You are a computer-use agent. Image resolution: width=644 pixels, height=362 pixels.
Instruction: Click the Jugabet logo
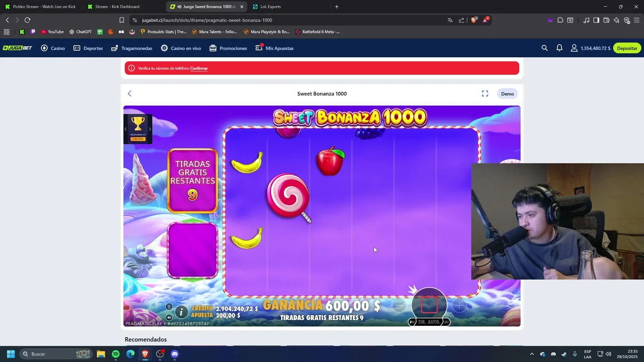[18, 48]
